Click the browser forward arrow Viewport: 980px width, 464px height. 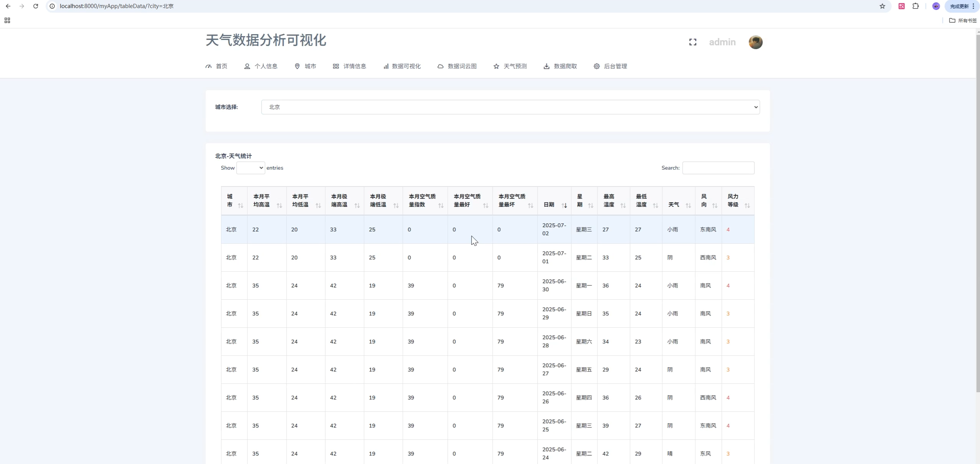(22, 6)
